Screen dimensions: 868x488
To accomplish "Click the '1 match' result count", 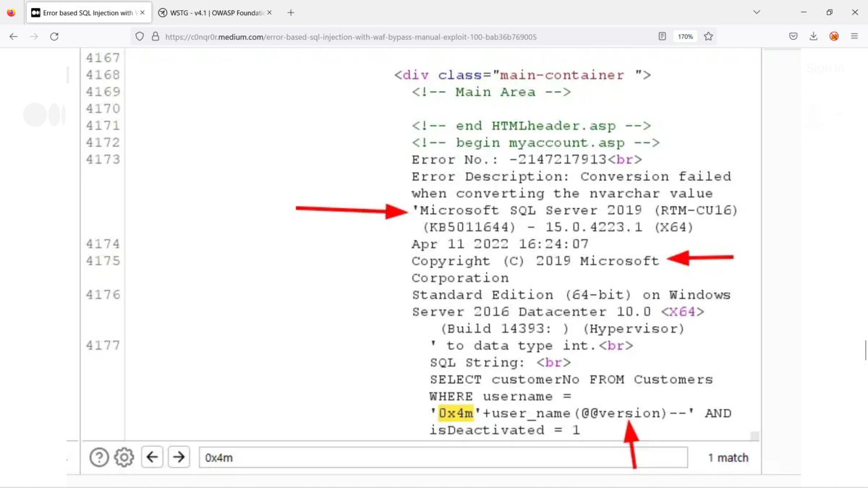I will [x=728, y=458].
